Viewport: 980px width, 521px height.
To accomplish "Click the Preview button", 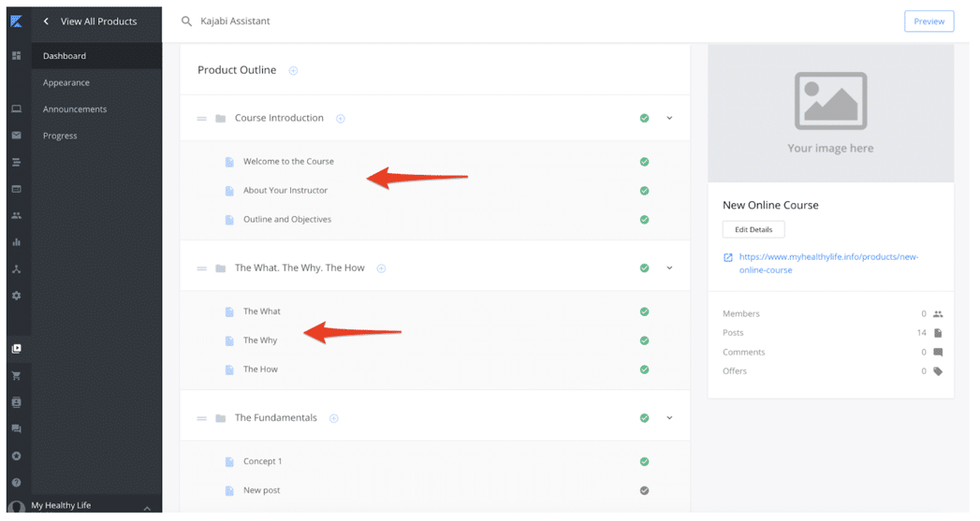I will click(929, 22).
